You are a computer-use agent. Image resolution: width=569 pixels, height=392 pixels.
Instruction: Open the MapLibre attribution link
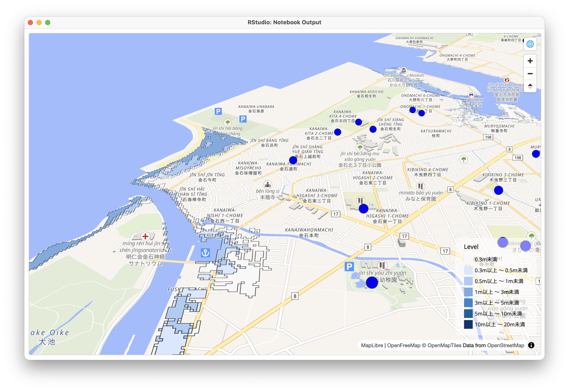(x=372, y=345)
